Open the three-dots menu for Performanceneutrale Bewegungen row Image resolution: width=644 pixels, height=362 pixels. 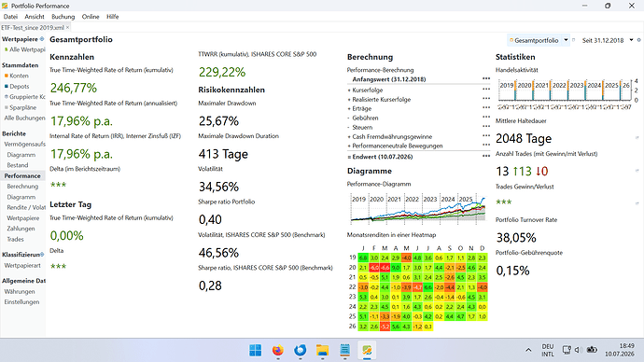(486, 145)
